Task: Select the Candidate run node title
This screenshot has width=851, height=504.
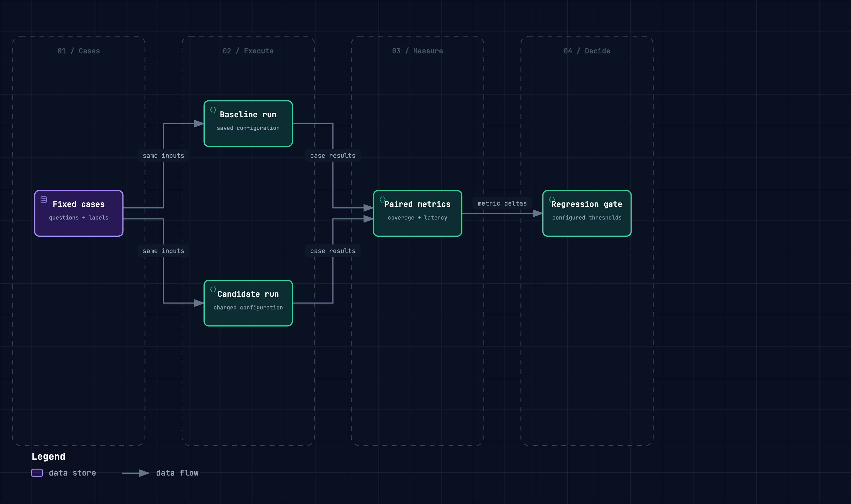Action: coord(248,294)
